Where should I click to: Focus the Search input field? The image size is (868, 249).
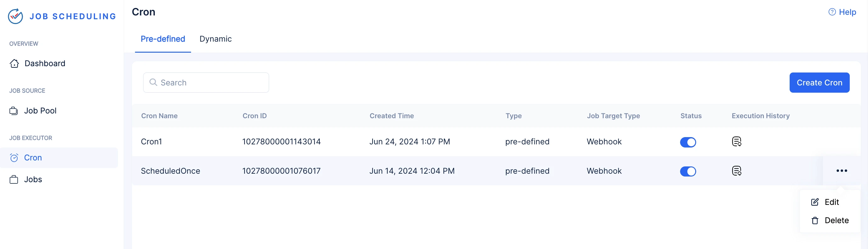point(206,83)
